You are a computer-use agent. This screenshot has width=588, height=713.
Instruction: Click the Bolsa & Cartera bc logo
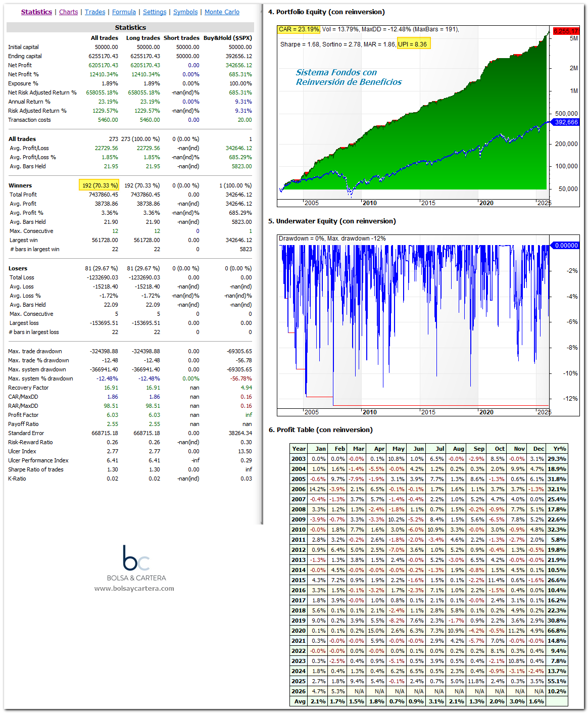coord(136,558)
